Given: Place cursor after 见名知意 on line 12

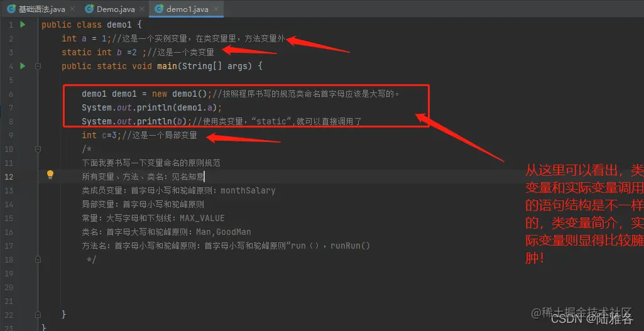Looking at the screenshot, I should click(204, 177).
